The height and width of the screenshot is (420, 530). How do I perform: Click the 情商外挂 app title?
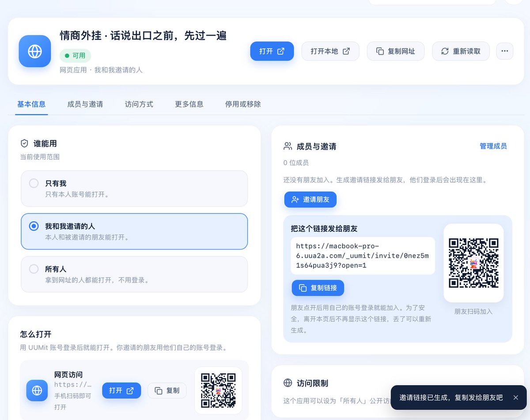pos(143,36)
